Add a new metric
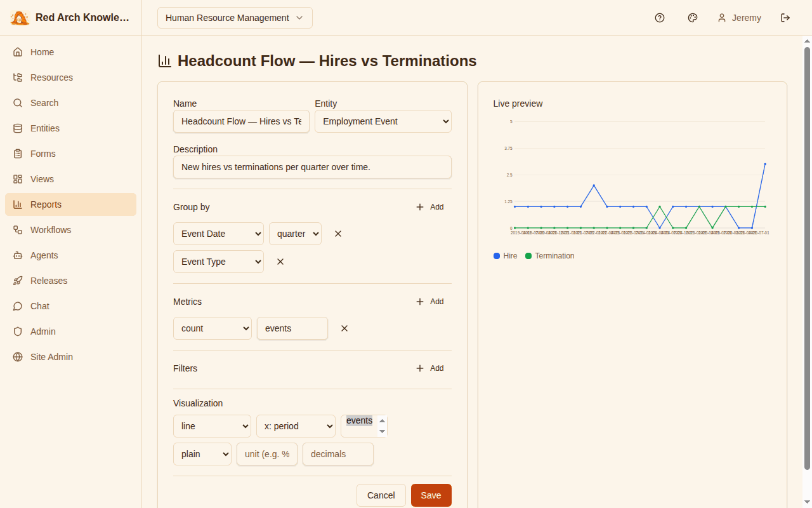812x508 pixels. [x=429, y=302]
